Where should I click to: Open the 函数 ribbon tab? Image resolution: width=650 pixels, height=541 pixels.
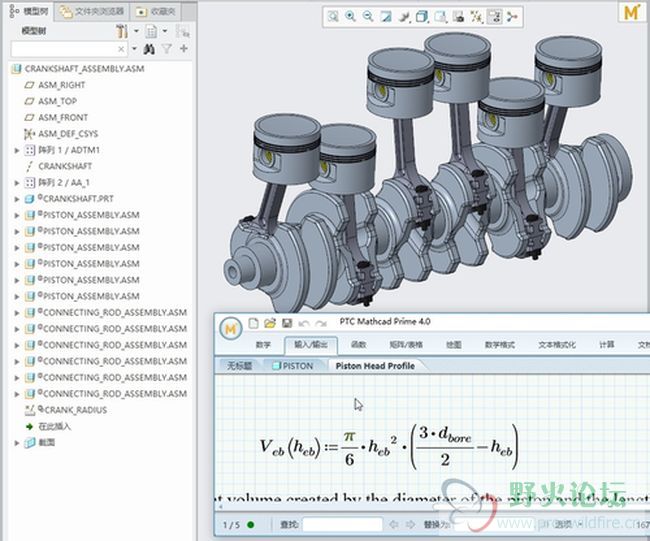[x=359, y=344]
